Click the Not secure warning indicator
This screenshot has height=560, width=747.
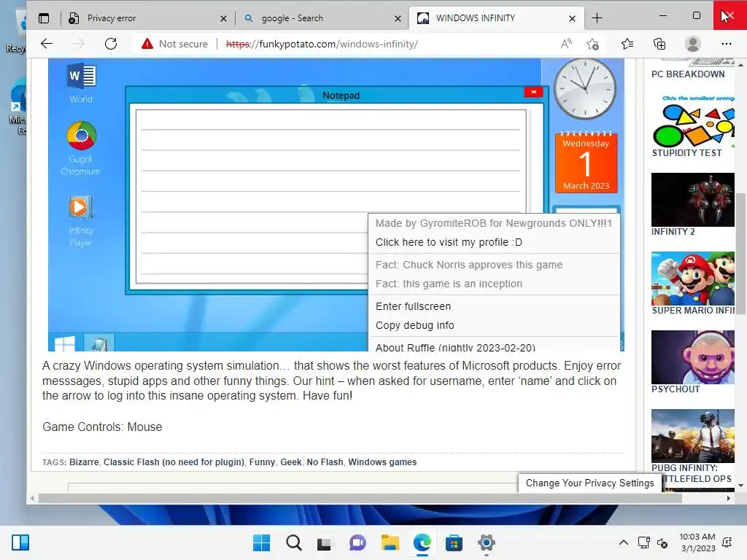[x=174, y=44]
